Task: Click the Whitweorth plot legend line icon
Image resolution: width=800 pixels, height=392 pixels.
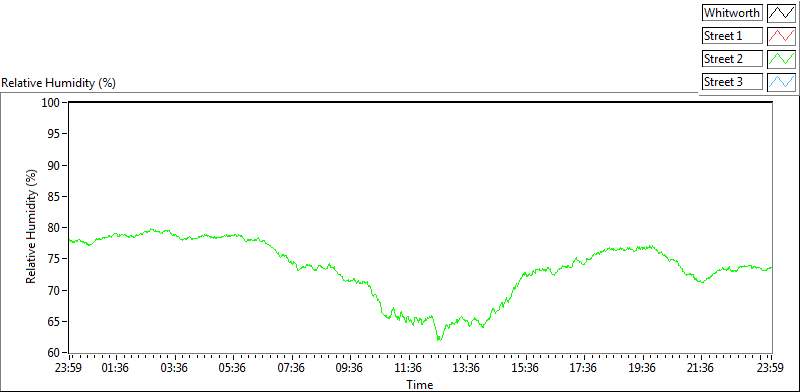Action: click(x=781, y=13)
